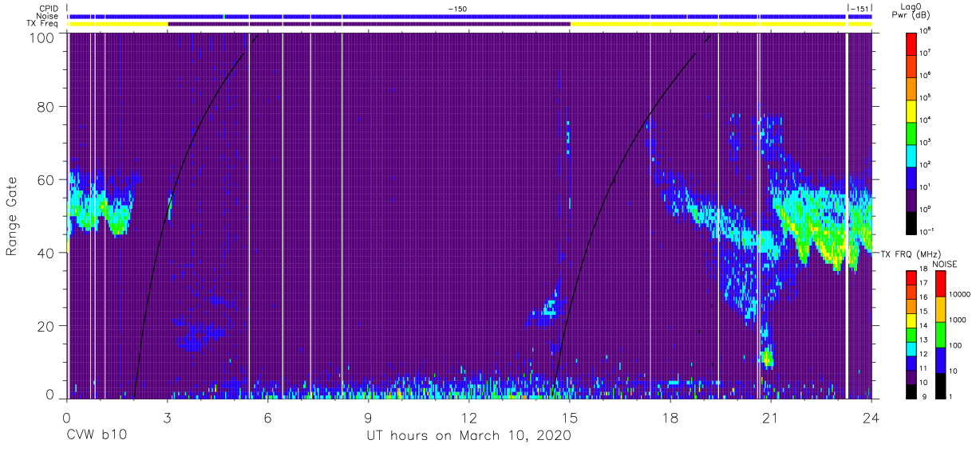Click the '15' tick on UT hours axis

(570, 418)
